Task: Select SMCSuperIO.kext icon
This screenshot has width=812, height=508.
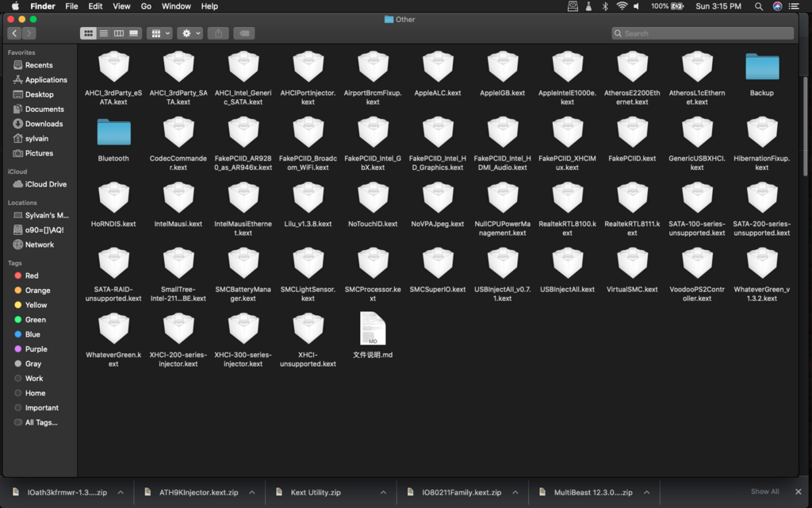Action: pos(438,264)
